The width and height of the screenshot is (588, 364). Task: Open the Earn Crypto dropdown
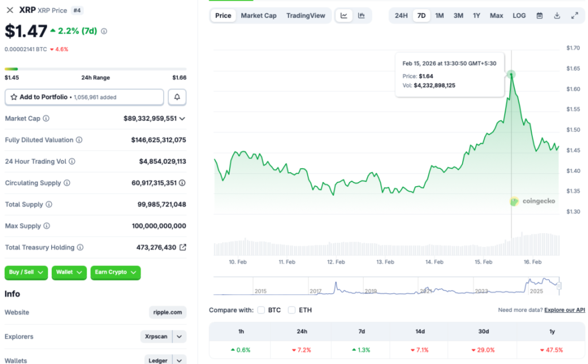(x=115, y=272)
